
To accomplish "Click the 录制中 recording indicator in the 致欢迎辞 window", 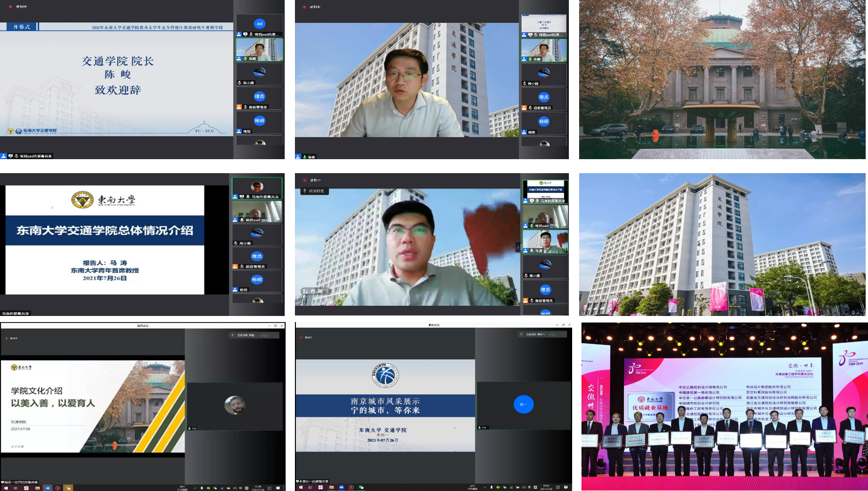I will click(18, 7).
